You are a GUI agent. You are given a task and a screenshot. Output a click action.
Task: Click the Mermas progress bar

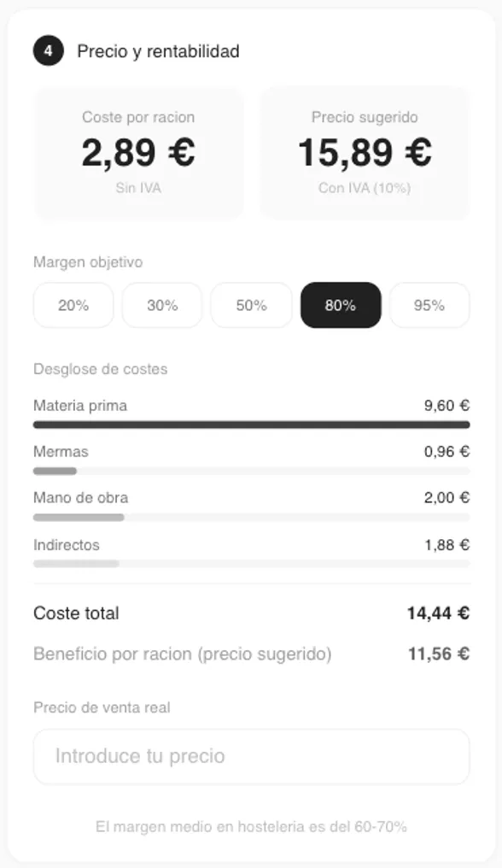click(251, 471)
